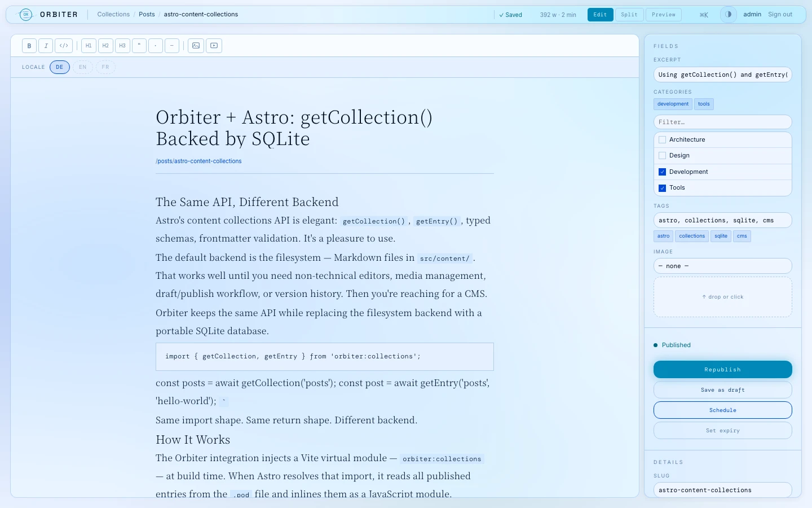Insert a bullet list item
The image size is (812, 508).
point(156,46)
